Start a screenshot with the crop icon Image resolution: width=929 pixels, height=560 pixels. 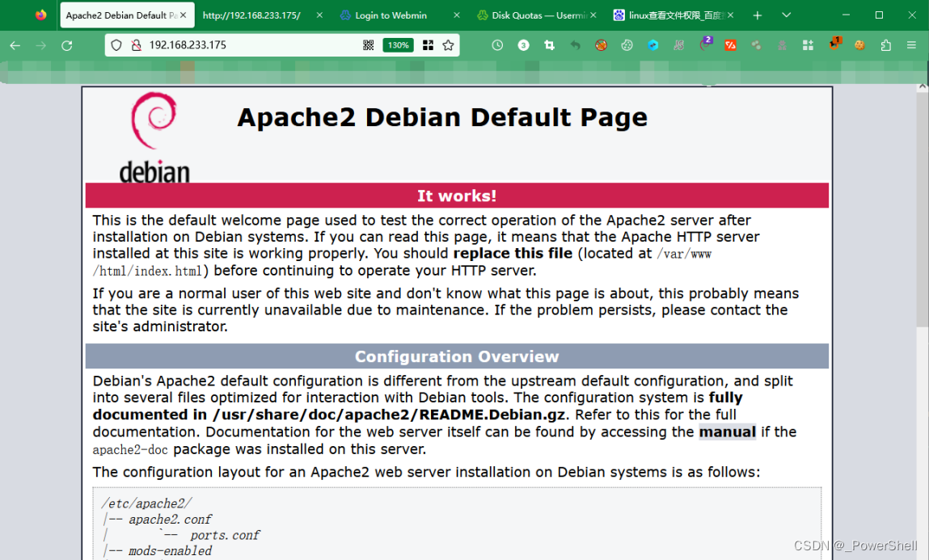pyautogui.click(x=549, y=45)
